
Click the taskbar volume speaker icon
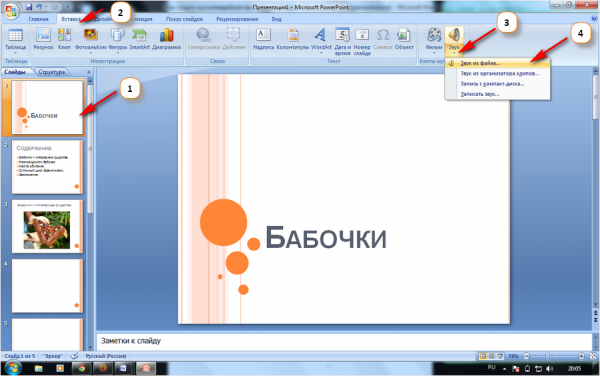pos(549,369)
